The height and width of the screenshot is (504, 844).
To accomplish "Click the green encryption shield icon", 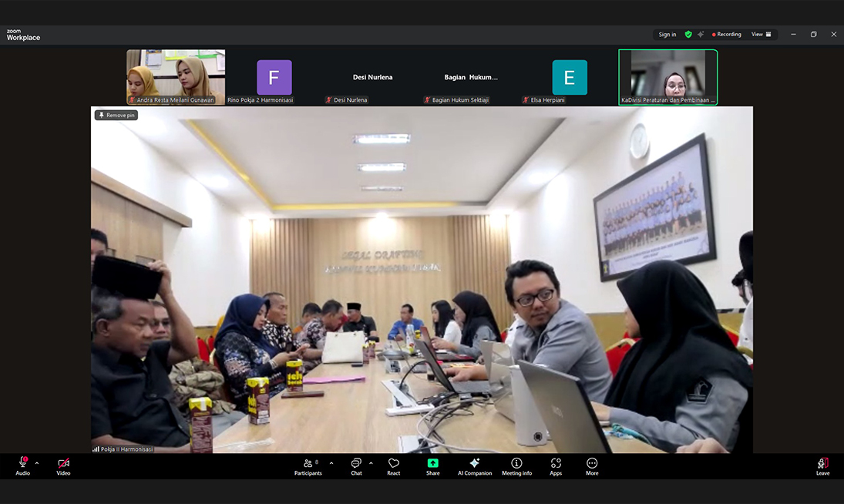I will pos(688,35).
